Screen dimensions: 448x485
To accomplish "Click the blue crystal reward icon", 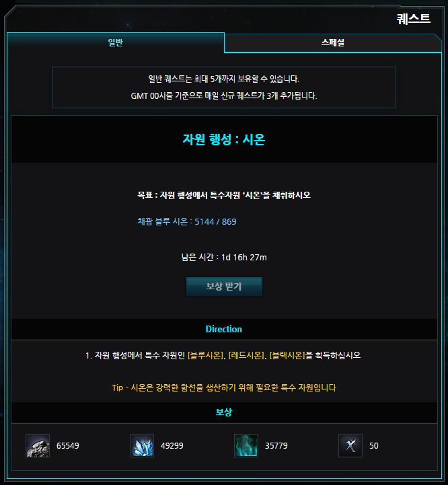I will (x=142, y=445).
